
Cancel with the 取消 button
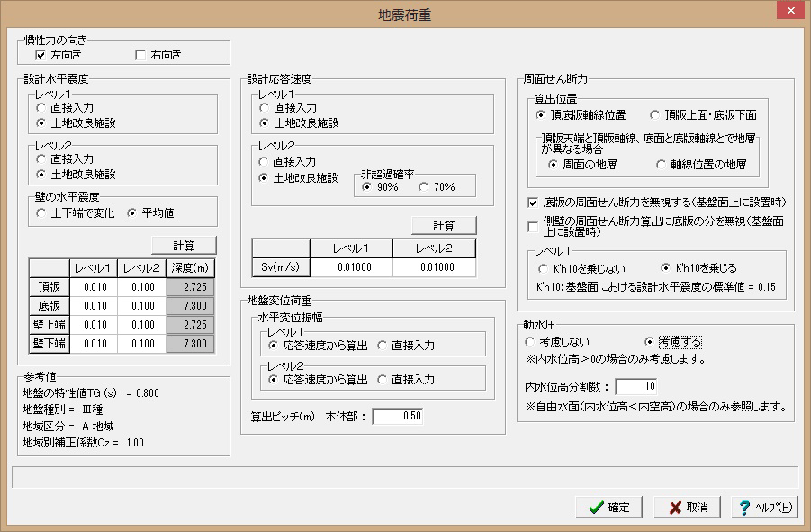click(x=688, y=507)
